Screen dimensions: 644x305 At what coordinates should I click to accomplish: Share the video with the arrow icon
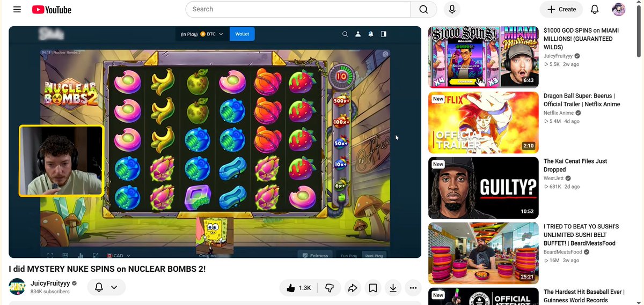coord(353,288)
